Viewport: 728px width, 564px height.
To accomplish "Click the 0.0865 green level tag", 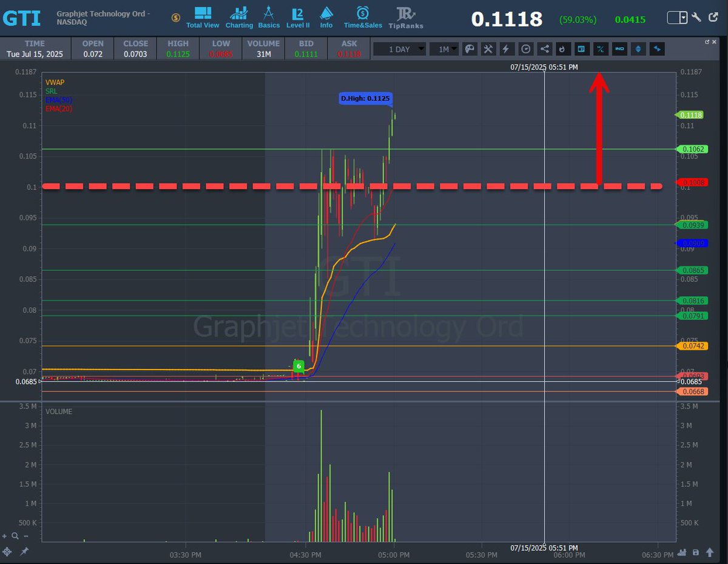I will click(692, 270).
